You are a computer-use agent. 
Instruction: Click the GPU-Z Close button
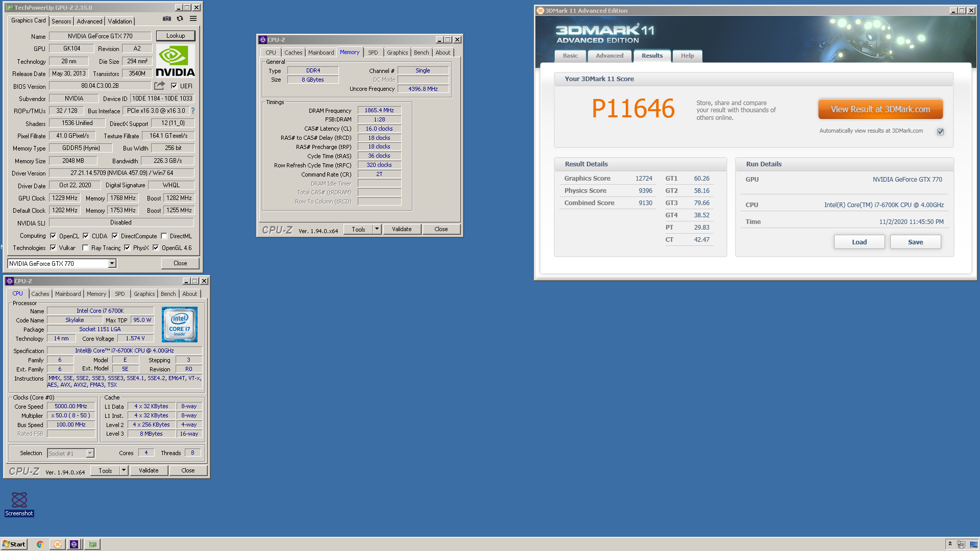pos(180,263)
